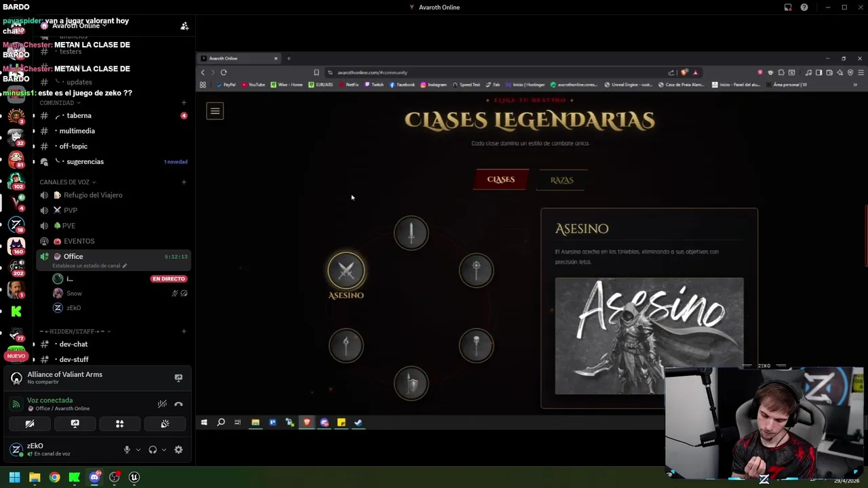
Task: Open the taberna text channel
Action: [x=113, y=115]
